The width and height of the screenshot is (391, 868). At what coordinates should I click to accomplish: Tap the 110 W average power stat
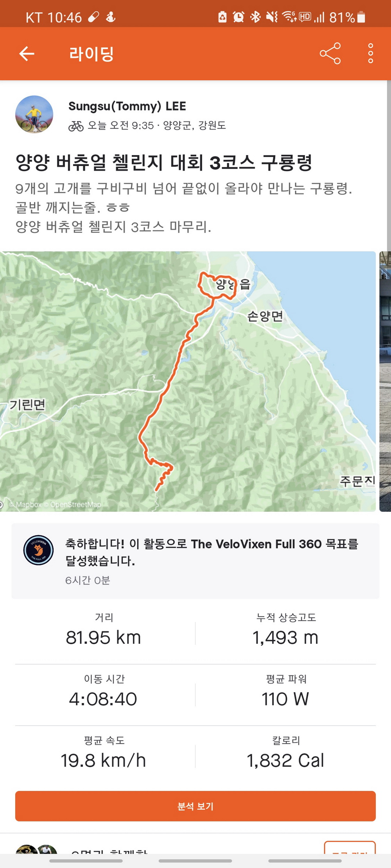(285, 699)
